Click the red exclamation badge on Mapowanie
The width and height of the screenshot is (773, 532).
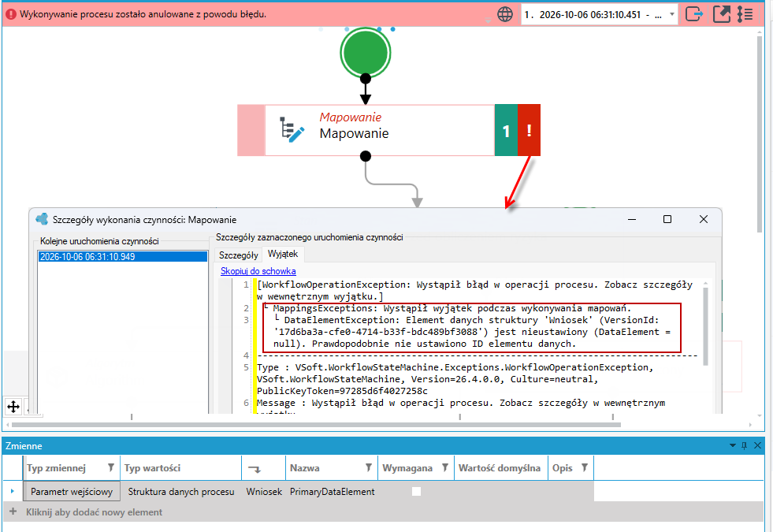[529, 130]
